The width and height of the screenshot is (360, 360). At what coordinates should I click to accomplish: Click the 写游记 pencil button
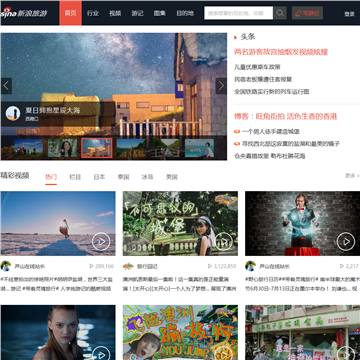[307, 13]
